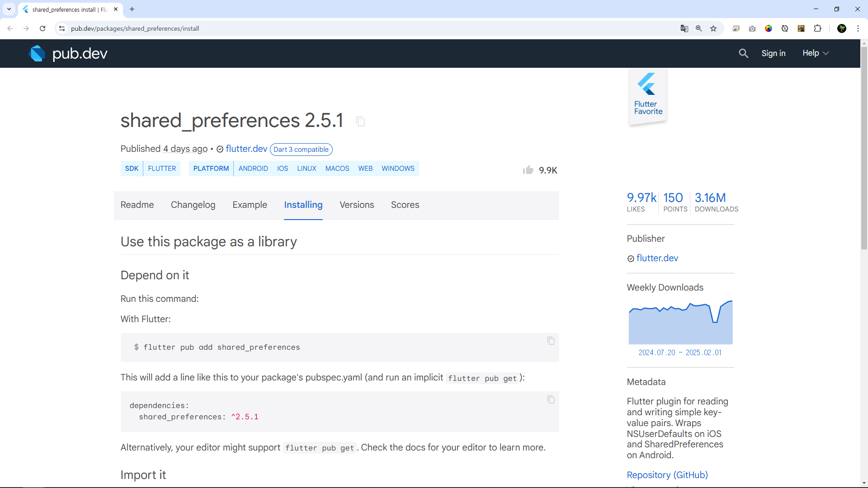Click the MACOS platform tag
The width and height of the screenshot is (868, 488).
click(x=337, y=169)
